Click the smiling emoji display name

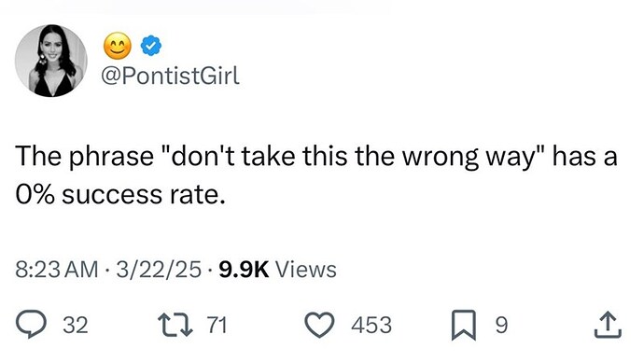pyautogui.click(x=118, y=46)
